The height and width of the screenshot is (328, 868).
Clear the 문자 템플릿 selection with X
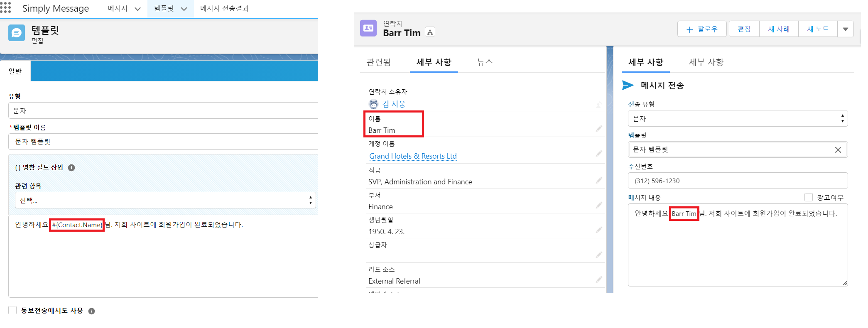coord(838,150)
